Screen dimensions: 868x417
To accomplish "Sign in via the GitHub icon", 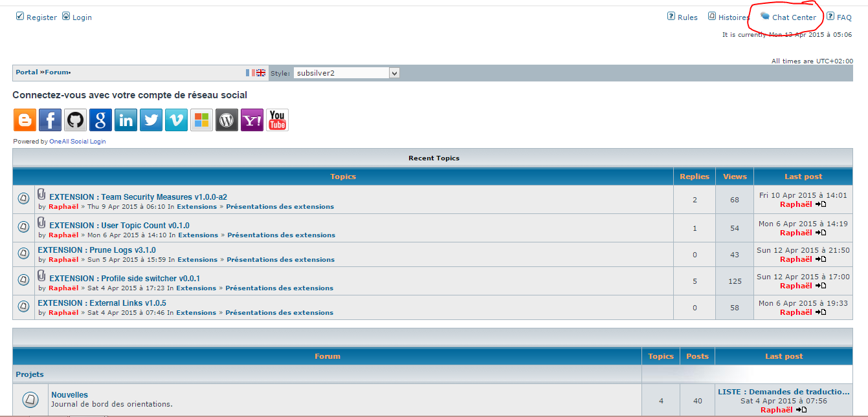I will pos(75,120).
